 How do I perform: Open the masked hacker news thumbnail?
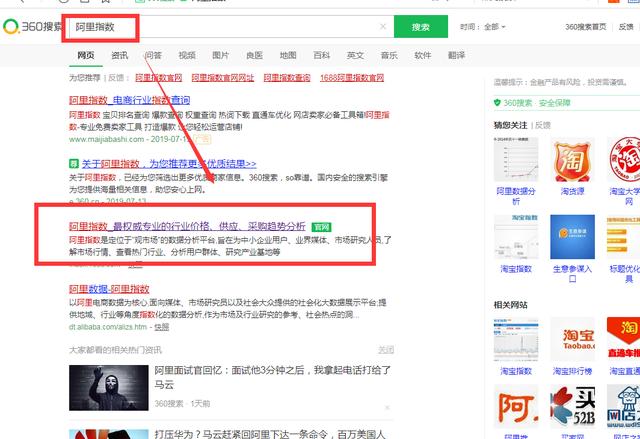click(109, 388)
